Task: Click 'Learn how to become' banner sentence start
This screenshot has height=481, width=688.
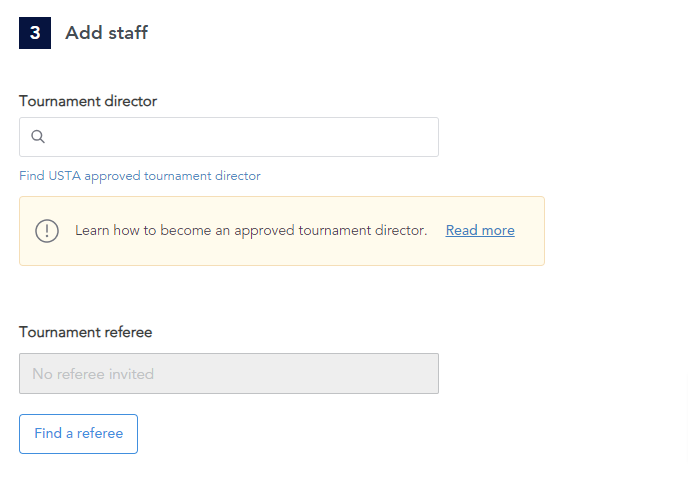Action: (x=110, y=231)
